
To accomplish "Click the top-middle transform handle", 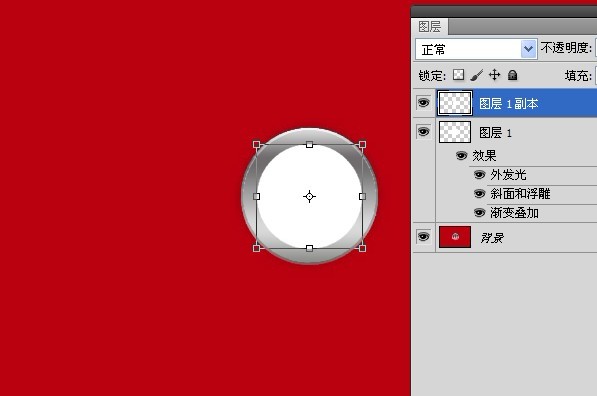I will click(310, 144).
